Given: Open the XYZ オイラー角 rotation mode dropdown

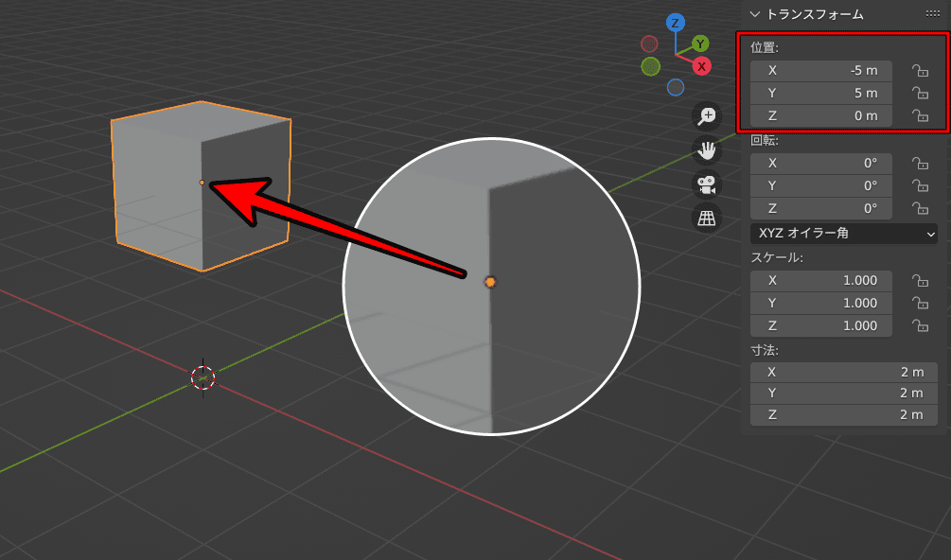Looking at the screenshot, I should [x=843, y=234].
